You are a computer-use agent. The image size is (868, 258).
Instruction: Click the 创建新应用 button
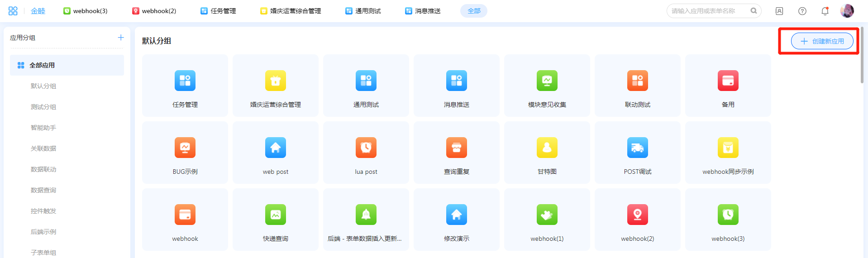pos(822,41)
